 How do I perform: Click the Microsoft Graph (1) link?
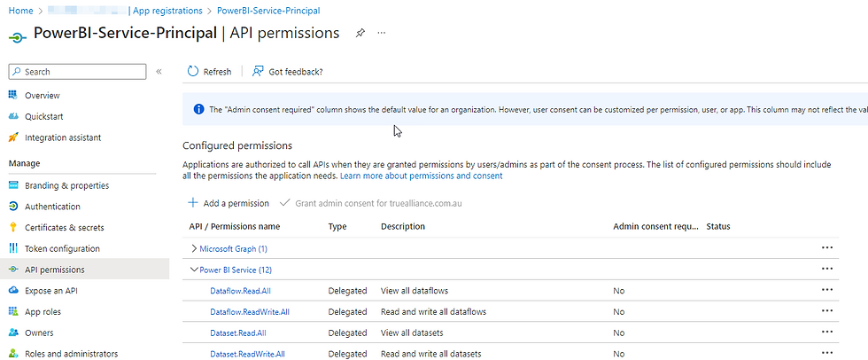233,248
